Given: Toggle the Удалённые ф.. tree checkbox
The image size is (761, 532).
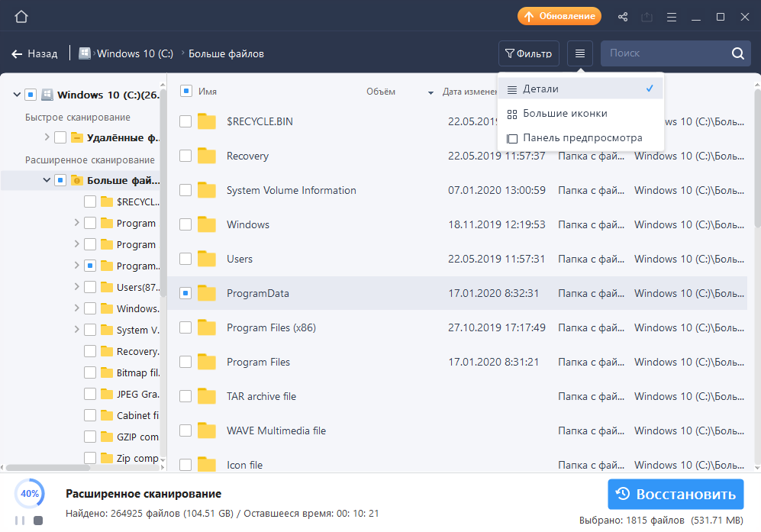Looking at the screenshot, I should pyautogui.click(x=60, y=137).
